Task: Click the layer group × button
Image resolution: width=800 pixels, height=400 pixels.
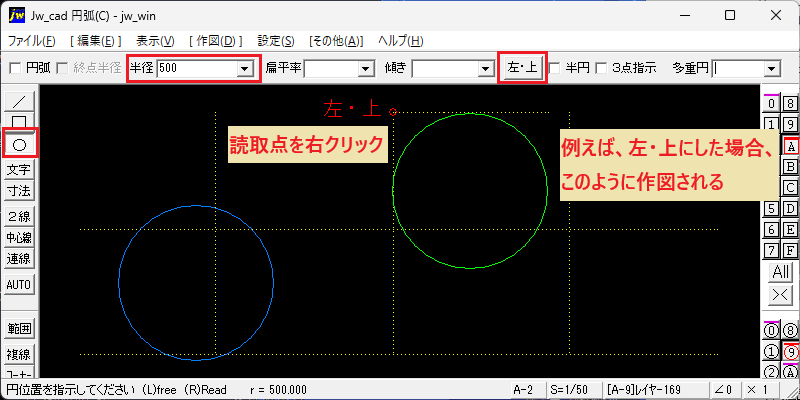Action: [781, 295]
